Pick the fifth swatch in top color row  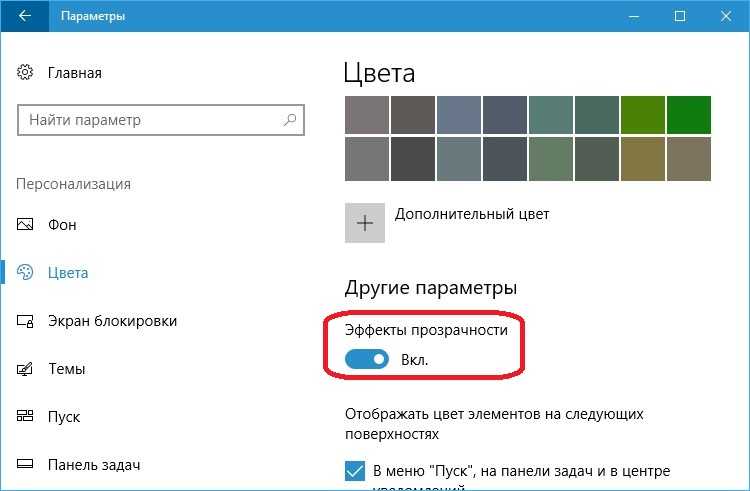(551, 115)
